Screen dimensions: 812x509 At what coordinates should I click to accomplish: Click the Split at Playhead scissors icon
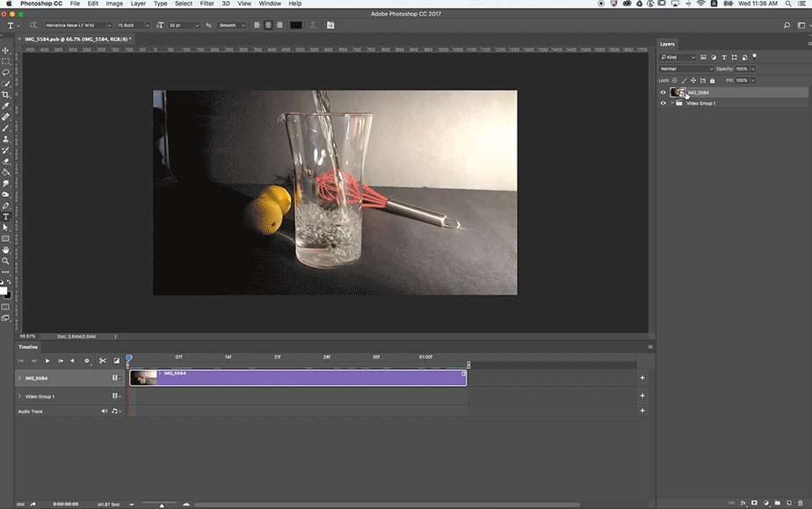[103, 361]
